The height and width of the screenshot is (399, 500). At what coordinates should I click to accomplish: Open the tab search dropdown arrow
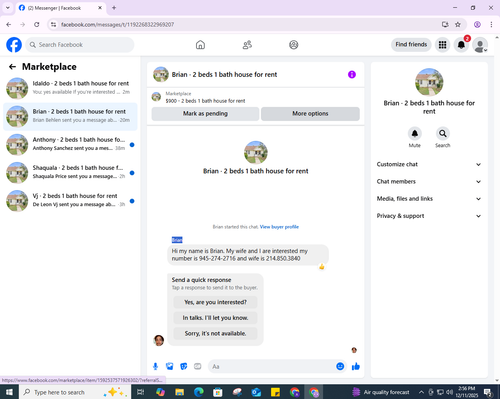pos(8,8)
